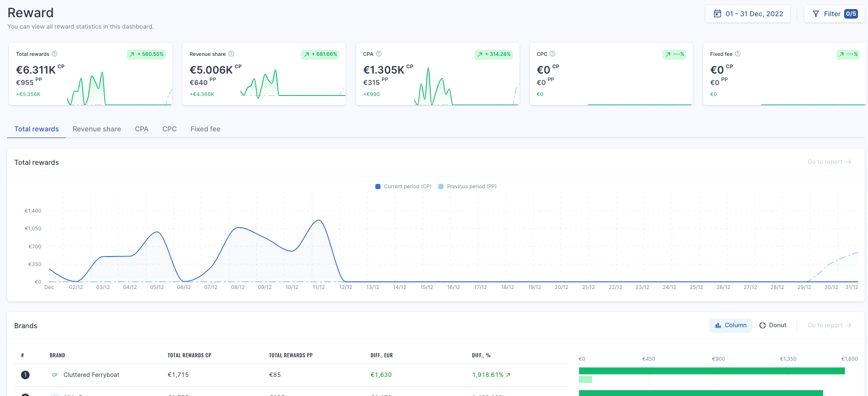This screenshot has width=868, height=396.
Task: Switch to the Revenue share tab
Action: (97, 129)
